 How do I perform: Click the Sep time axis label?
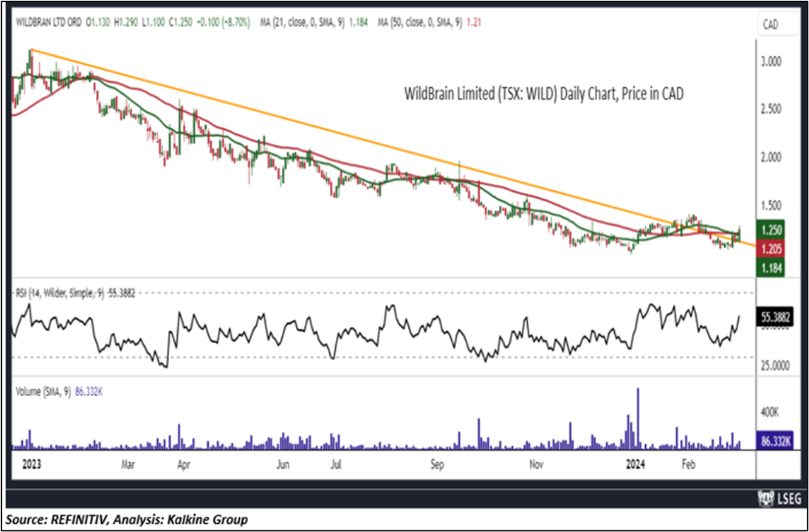point(437,464)
